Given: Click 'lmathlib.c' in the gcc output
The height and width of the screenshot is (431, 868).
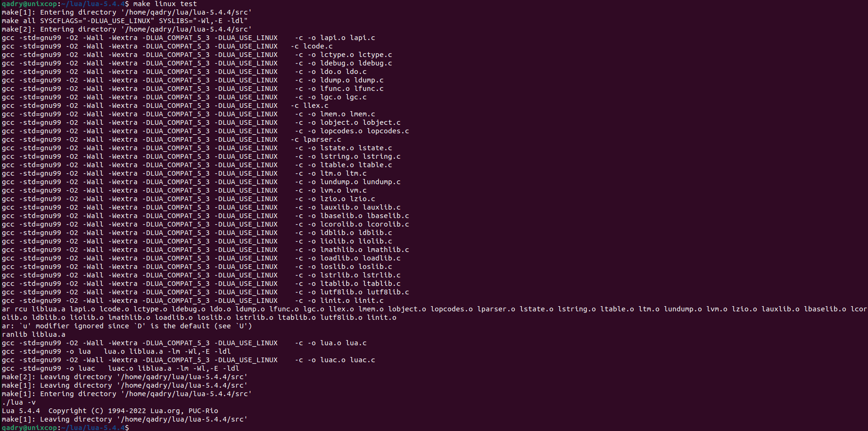Looking at the screenshot, I should (388, 250).
